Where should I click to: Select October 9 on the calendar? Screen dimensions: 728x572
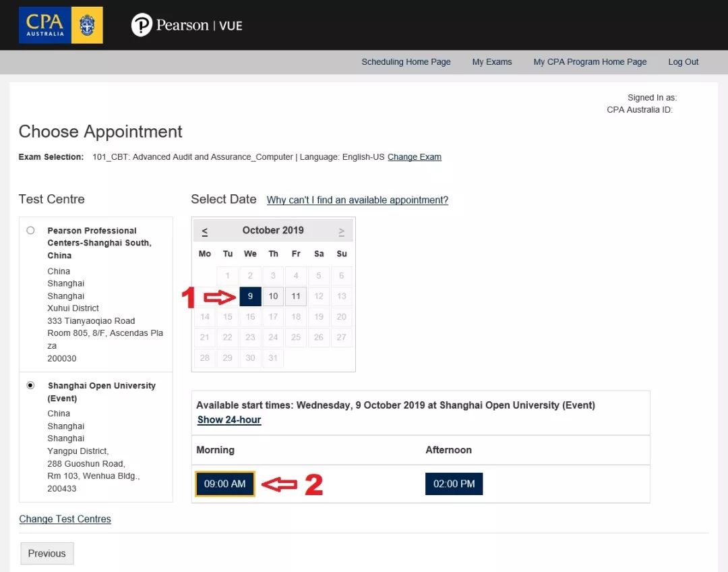point(250,296)
